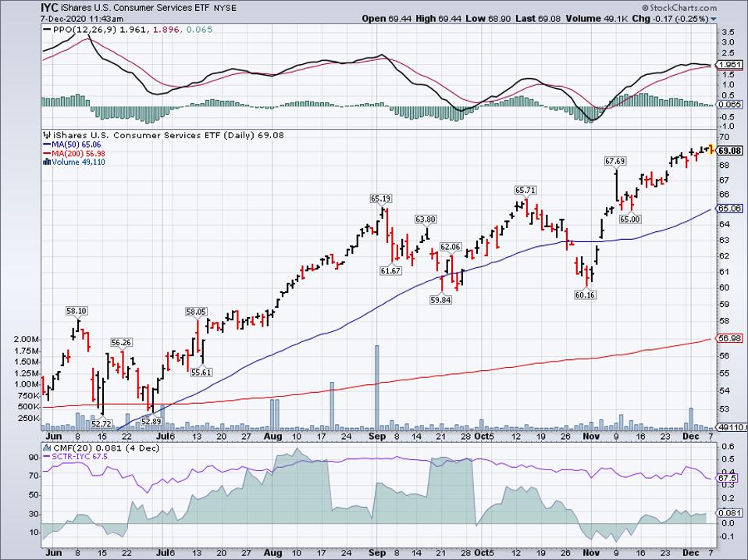748x560 pixels.
Task: Click the tallest volume bar near Sep
Action: coord(376,387)
